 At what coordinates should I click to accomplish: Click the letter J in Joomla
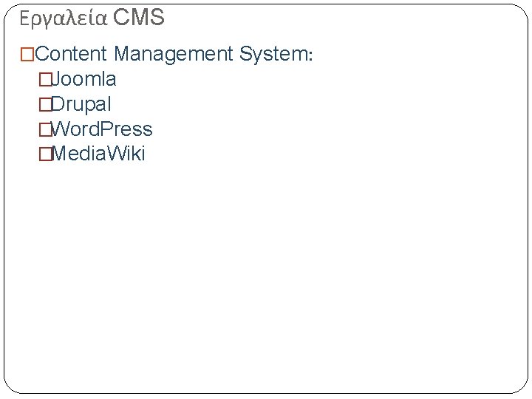pos(55,79)
